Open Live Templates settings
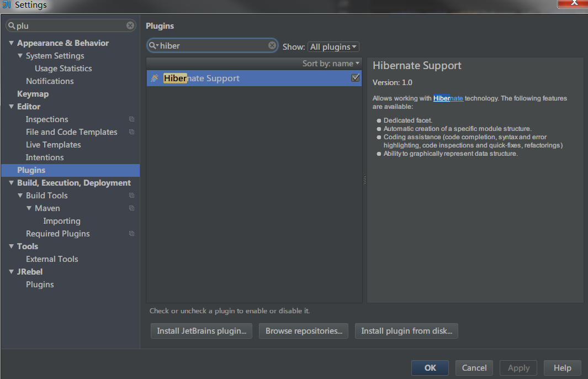This screenshot has height=379, width=588. point(53,145)
